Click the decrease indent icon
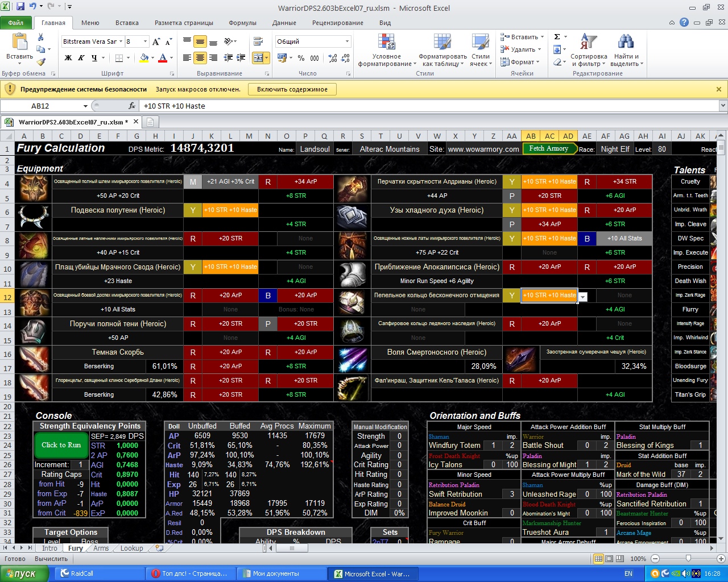 228,58
